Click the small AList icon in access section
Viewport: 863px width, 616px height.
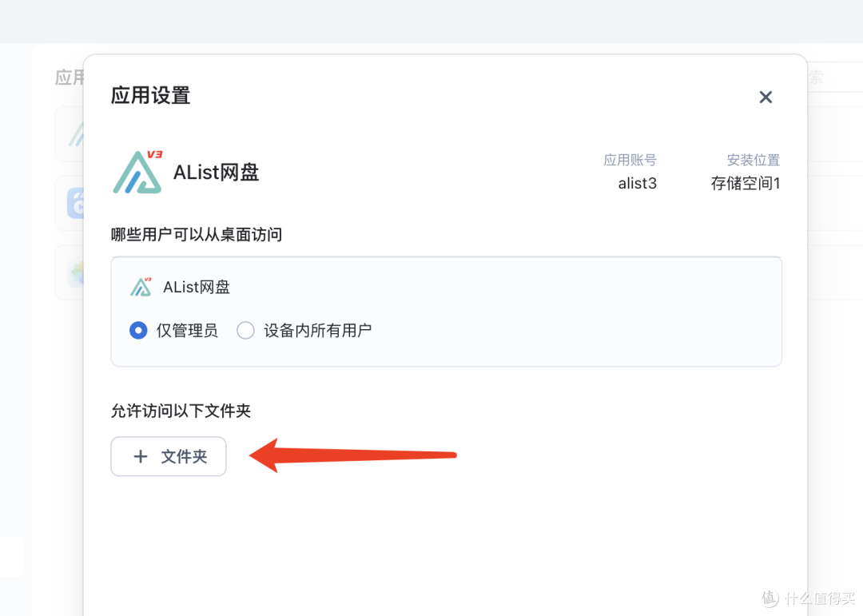point(139,285)
